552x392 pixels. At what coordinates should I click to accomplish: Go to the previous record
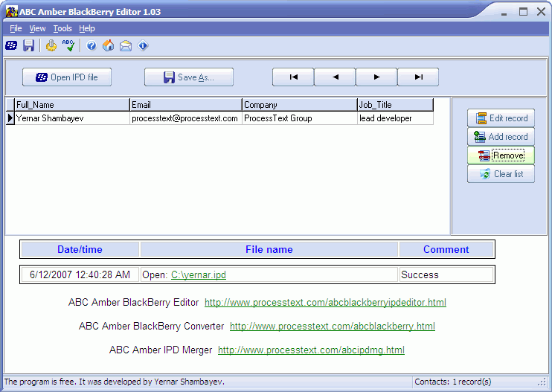pyautogui.click(x=335, y=77)
